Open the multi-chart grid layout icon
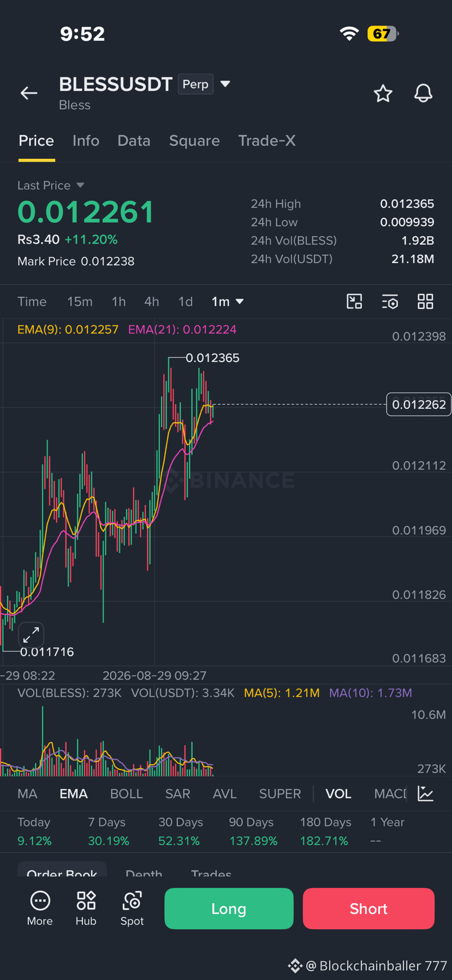The height and width of the screenshot is (980, 452). (425, 301)
